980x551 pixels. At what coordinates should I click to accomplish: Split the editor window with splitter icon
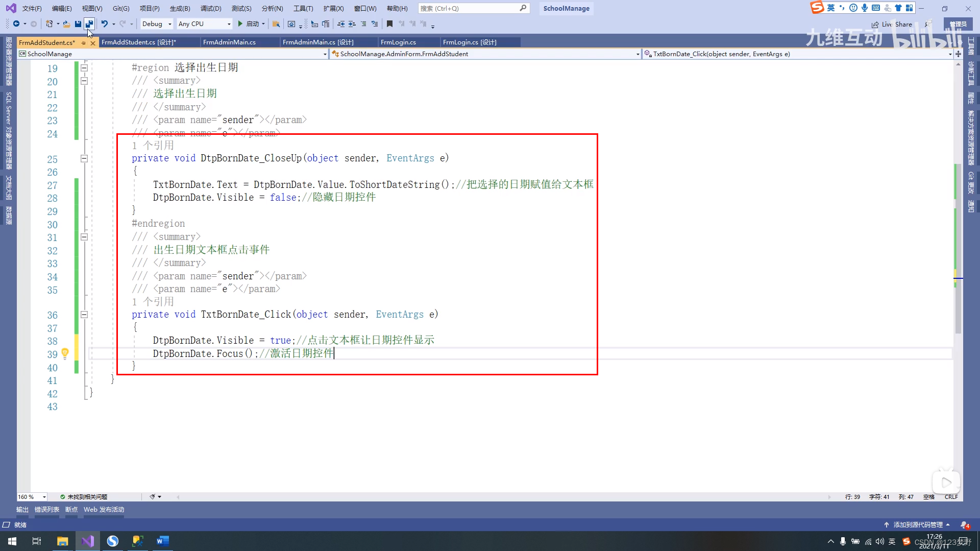958,54
